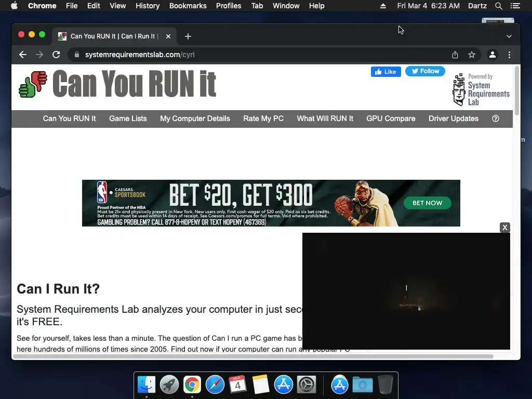The width and height of the screenshot is (532, 399).
Task: Click the Facebook Like button
Action: [386, 72]
